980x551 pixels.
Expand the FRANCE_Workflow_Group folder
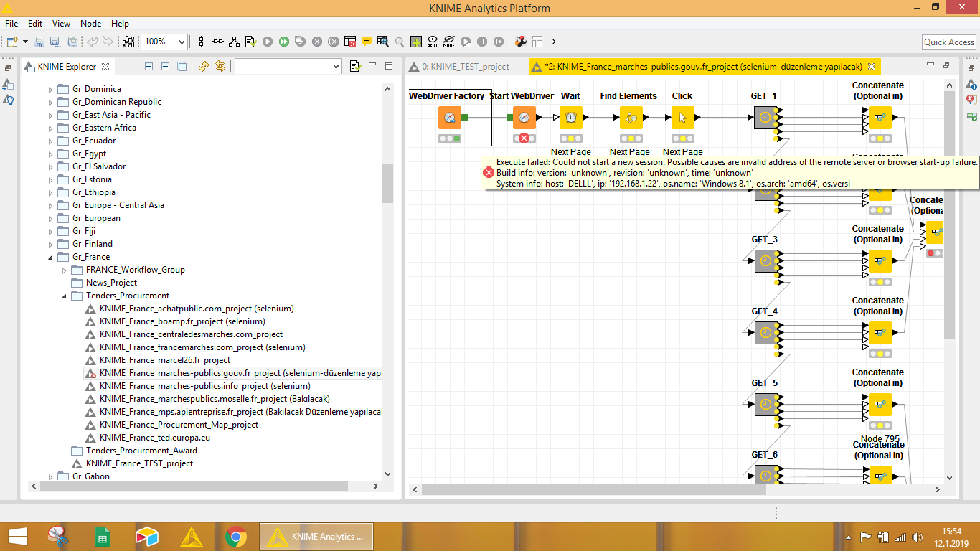[x=65, y=270]
